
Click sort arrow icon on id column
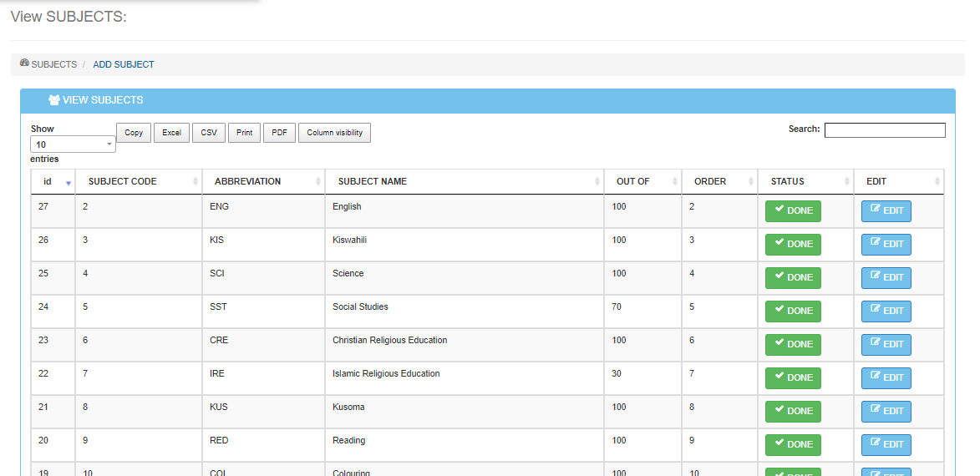pyautogui.click(x=68, y=182)
